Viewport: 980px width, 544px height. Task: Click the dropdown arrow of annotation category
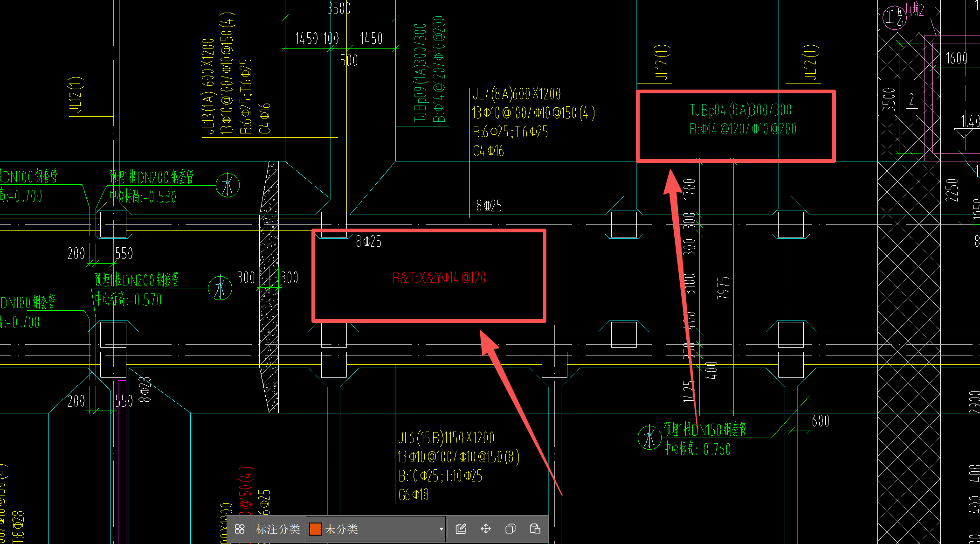(441, 529)
